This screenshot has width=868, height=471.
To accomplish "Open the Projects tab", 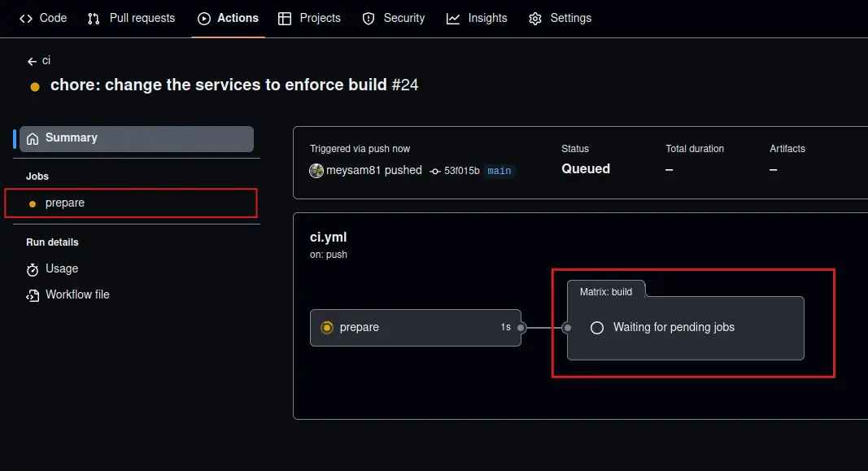I will coord(309,18).
